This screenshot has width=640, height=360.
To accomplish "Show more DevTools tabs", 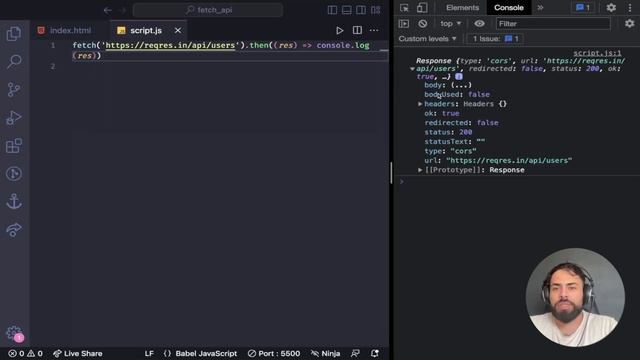I will tap(540, 8).
